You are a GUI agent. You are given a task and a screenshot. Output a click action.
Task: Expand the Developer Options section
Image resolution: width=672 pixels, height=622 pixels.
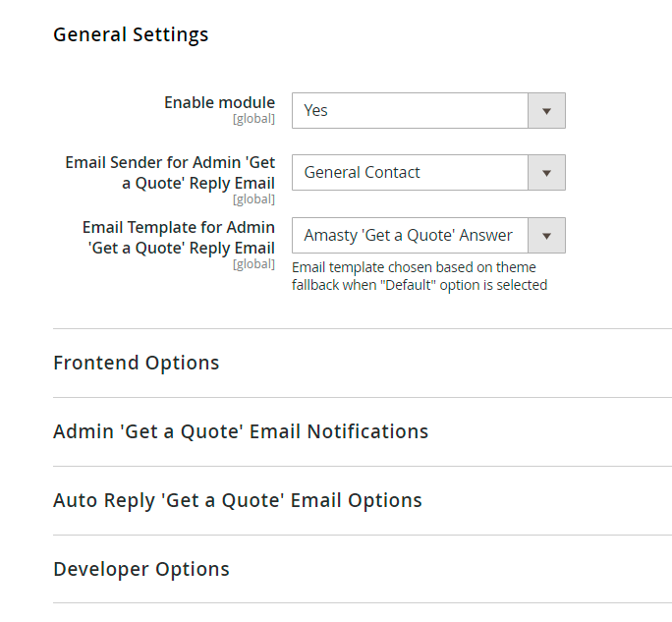pos(141,569)
